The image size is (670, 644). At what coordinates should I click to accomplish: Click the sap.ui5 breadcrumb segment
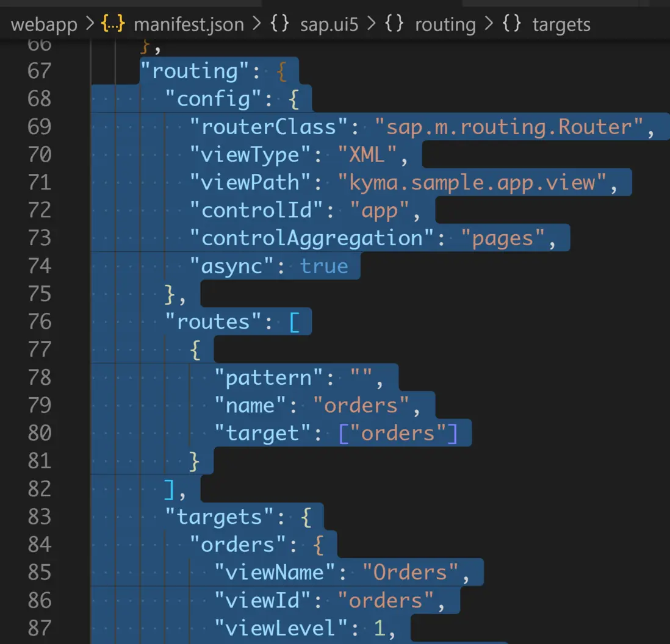click(x=329, y=25)
